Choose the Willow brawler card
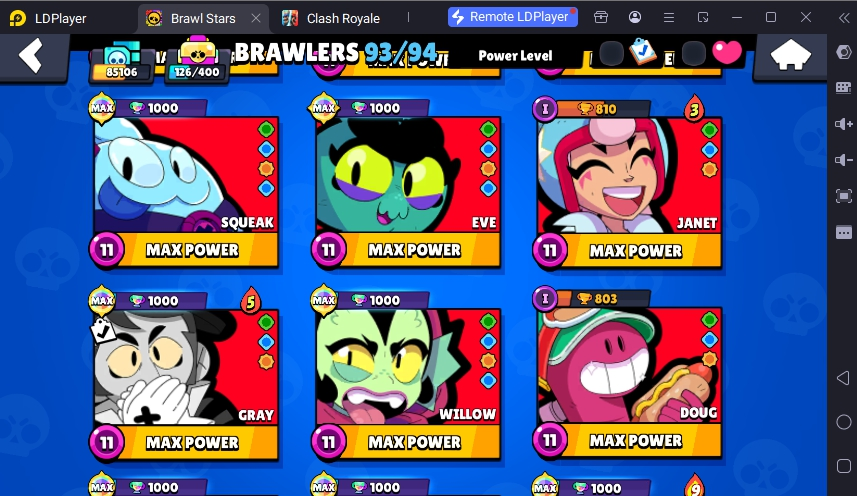857x496 pixels. tap(407, 376)
